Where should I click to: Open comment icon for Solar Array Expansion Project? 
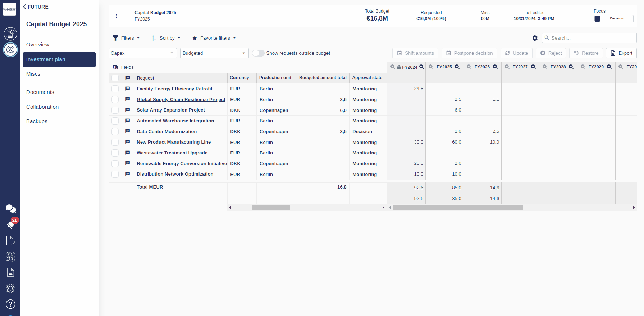[x=128, y=110]
